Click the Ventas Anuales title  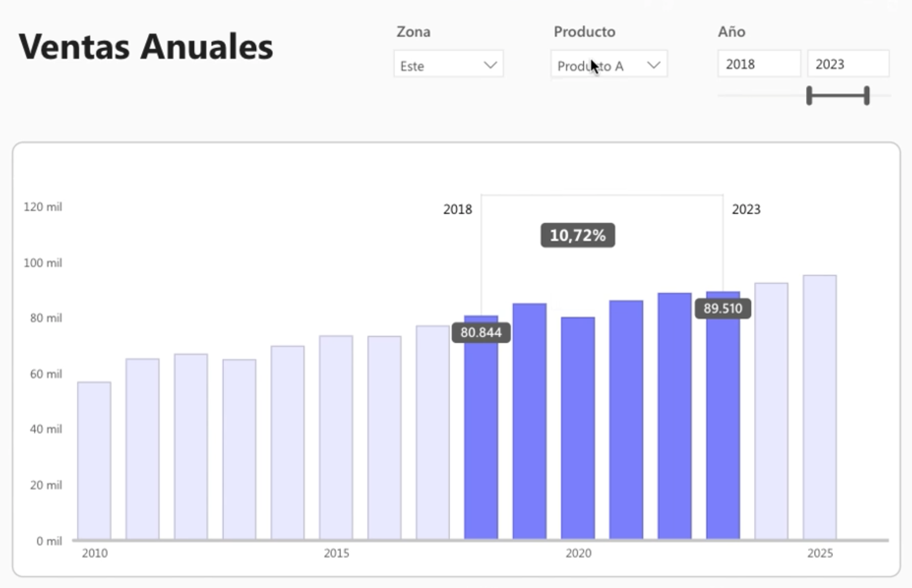click(145, 47)
